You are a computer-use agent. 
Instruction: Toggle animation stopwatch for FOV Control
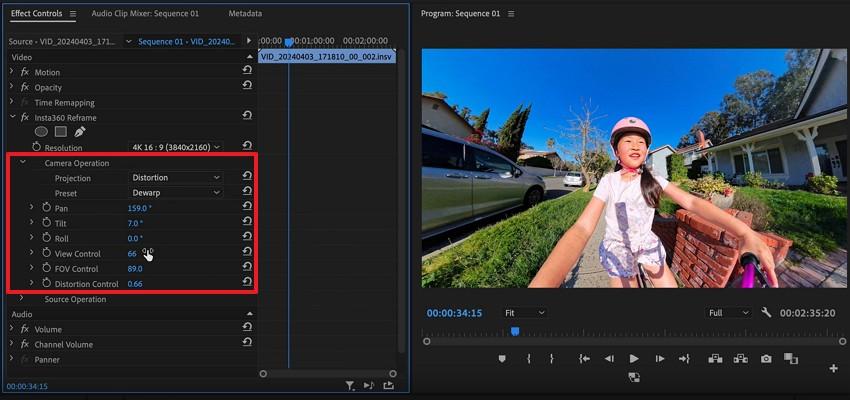[47, 268]
